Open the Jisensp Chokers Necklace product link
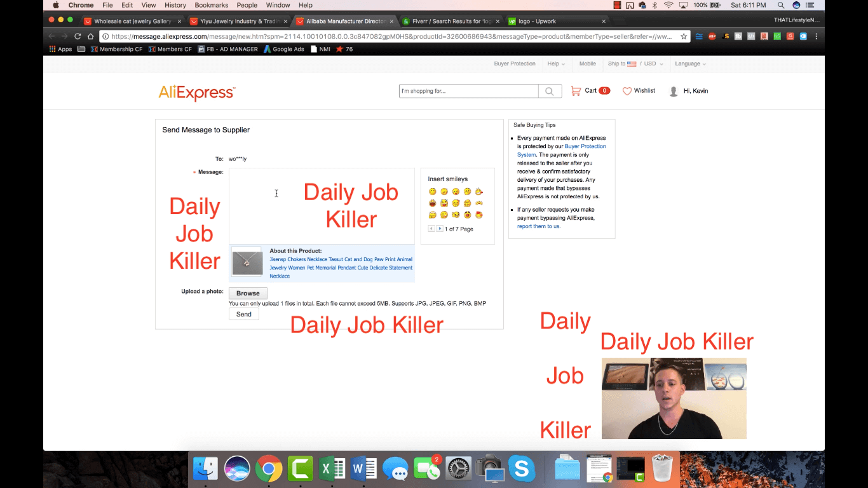This screenshot has height=488, width=868. (x=341, y=268)
